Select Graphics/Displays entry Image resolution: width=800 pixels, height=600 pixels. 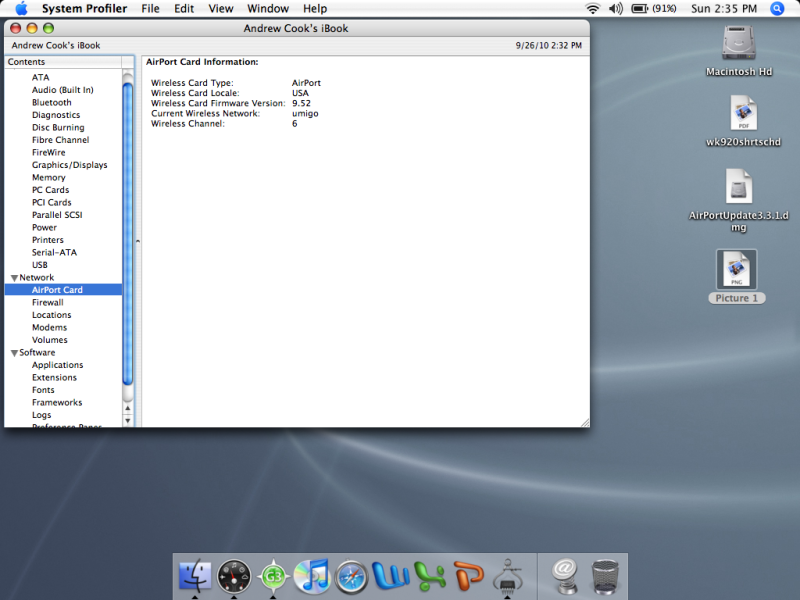(70, 165)
